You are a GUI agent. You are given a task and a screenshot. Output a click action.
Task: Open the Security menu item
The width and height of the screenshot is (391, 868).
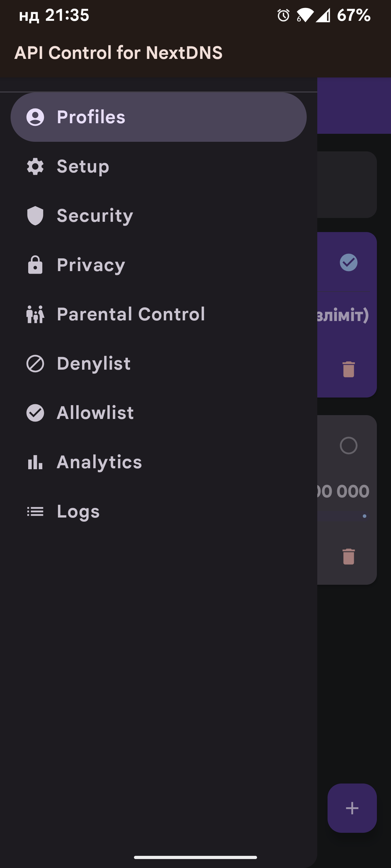(95, 216)
